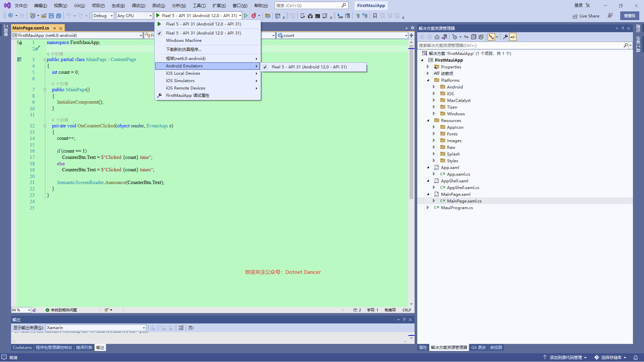Toggle auto-hide pin of Solution Explorer panel
This screenshot has width=644, height=362.
[x=623, y=28]
